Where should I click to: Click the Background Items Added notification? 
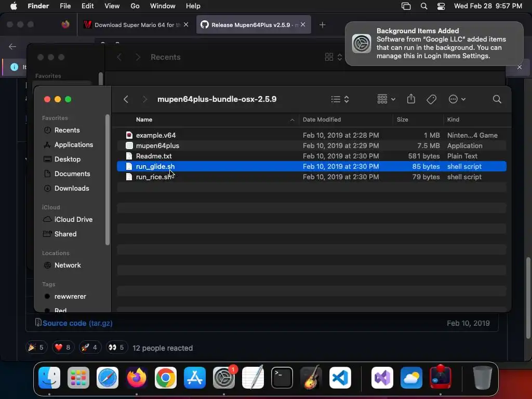click(x=434, y=44)
